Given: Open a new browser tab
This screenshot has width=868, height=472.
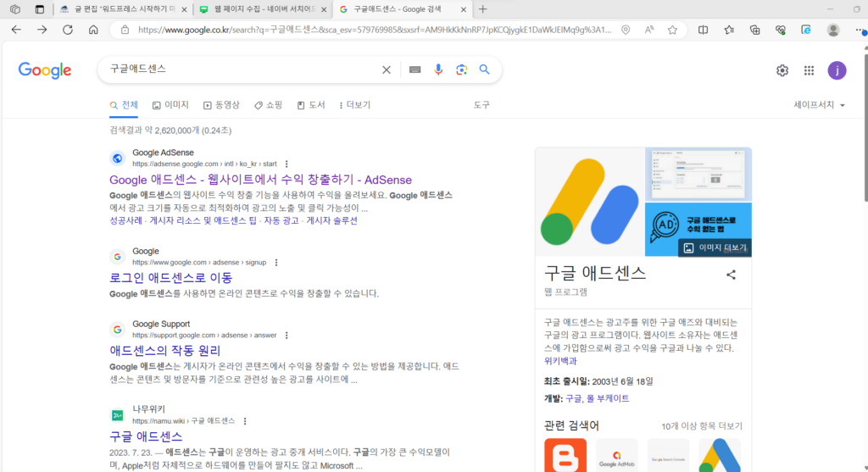Looking at the screenshot, I should [482, 9].
